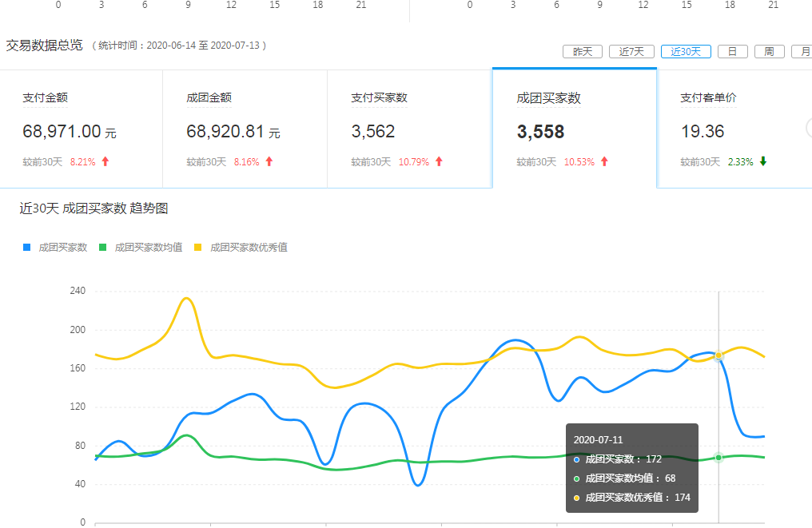812x528 pixels.
Task: Click the 10.79% change percentage
Action: tap(414, 162)
